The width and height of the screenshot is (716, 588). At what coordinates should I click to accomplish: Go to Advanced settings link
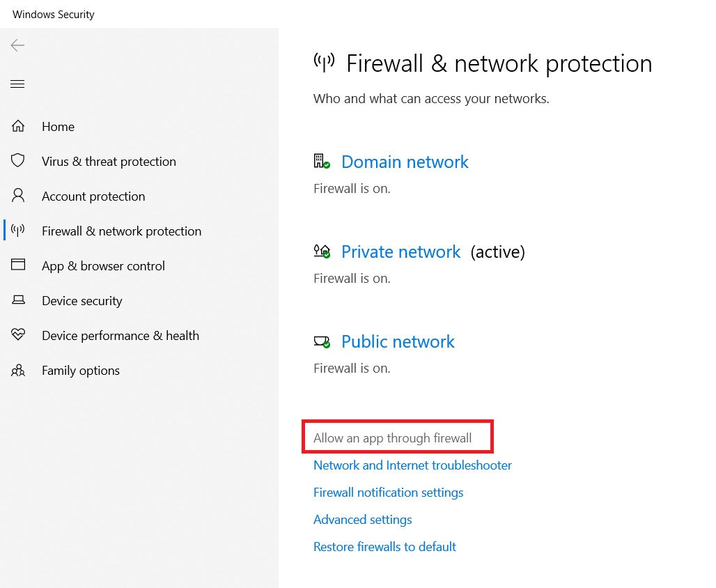[x=362, y=520]
